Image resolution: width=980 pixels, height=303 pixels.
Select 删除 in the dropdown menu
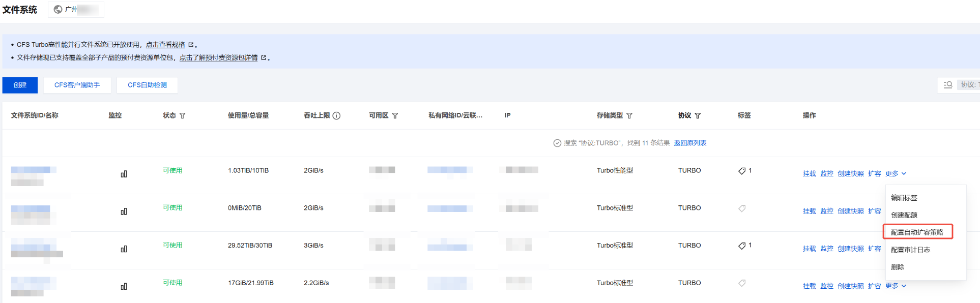tap(898, 267)
